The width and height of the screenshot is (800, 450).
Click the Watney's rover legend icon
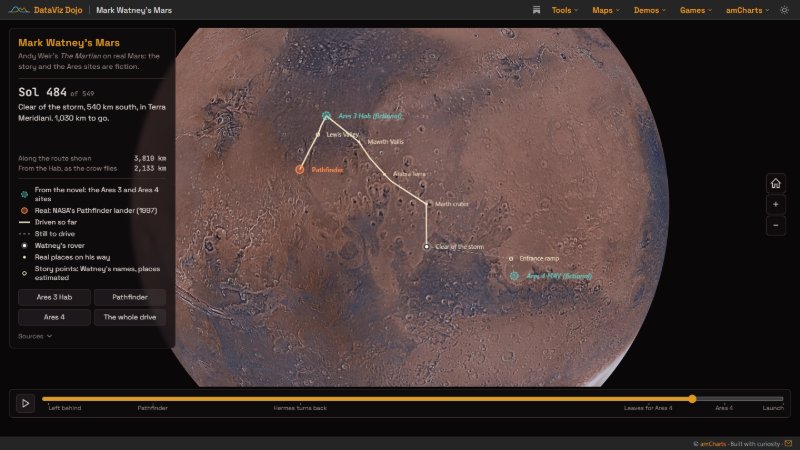coord(24,245)
